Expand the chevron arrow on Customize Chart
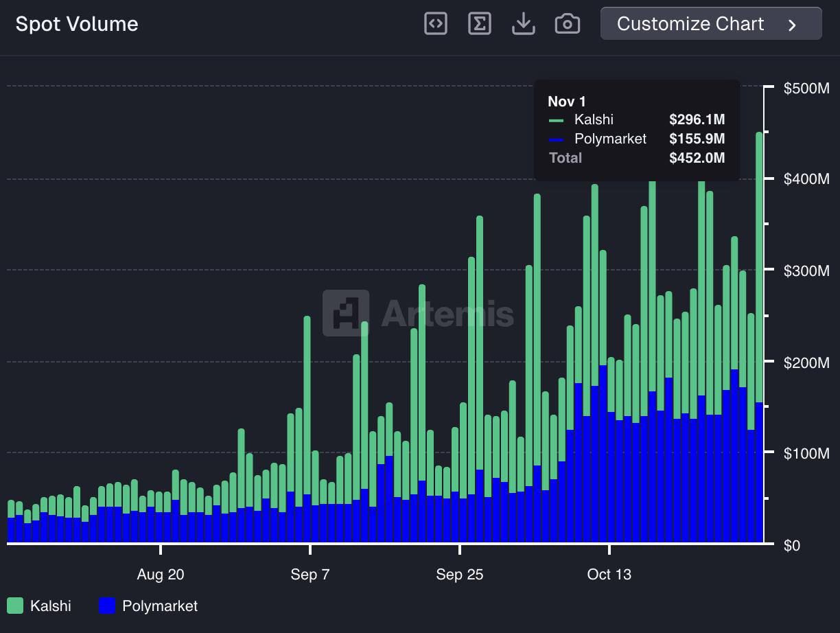Viewport: 840px width, 633px height. pyautogui.click(x=793, y=25)
